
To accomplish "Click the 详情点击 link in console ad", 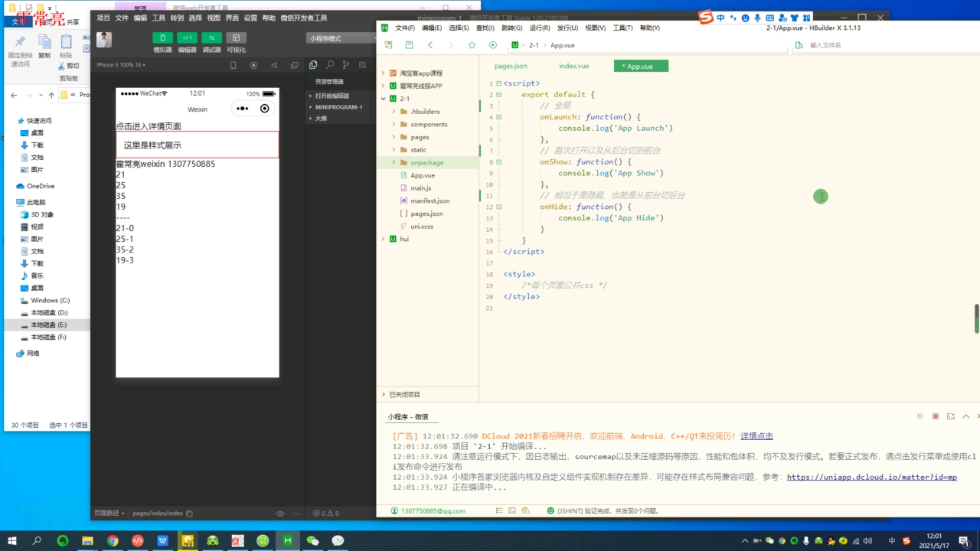I will pos(756,436).
